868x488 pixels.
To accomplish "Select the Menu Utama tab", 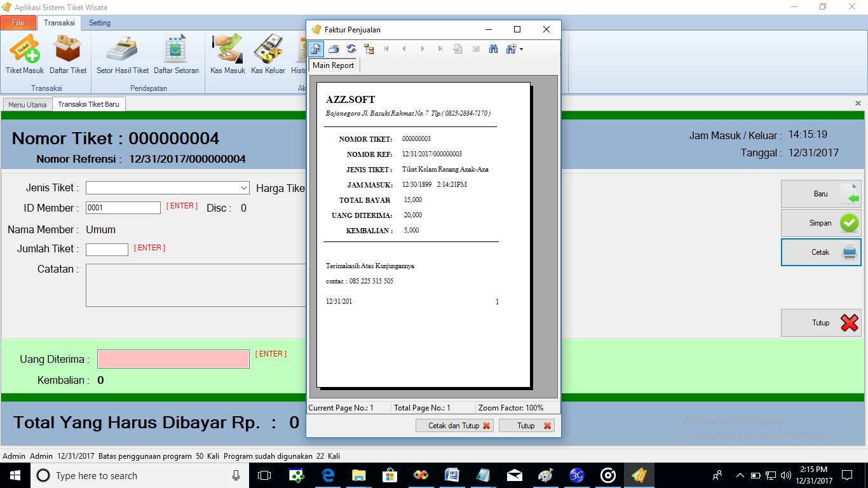I will coord(27,105).
